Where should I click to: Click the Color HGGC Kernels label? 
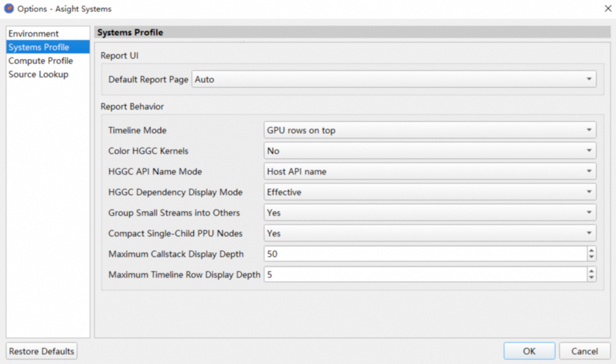tap(148, 151)
